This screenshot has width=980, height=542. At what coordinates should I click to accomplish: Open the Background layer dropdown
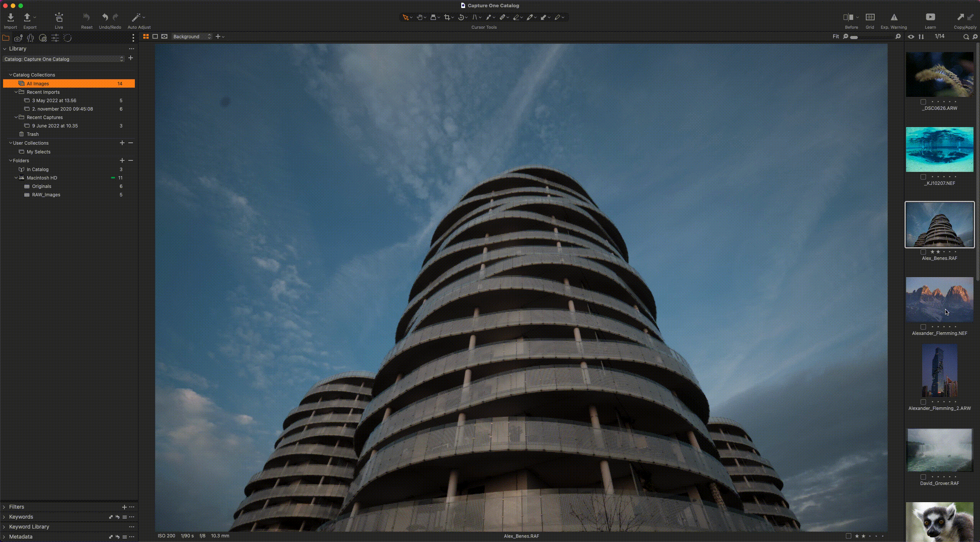tap(192, 36)
